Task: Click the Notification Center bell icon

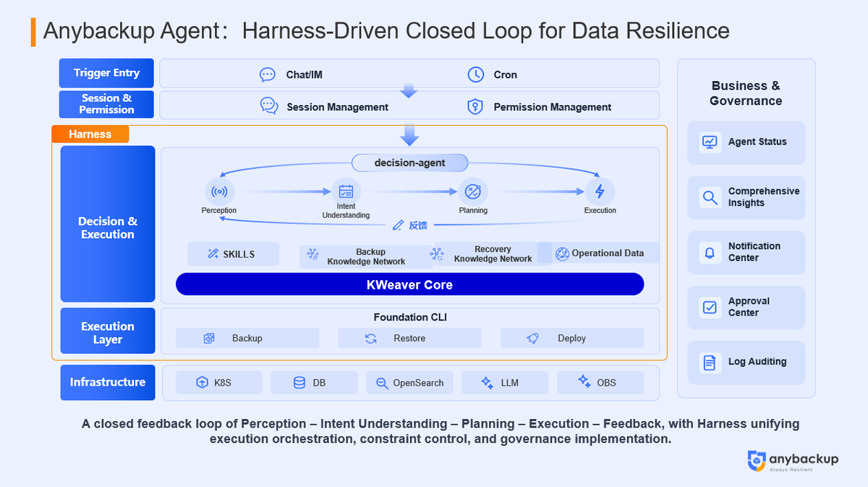Action: [x=708, y=253]
